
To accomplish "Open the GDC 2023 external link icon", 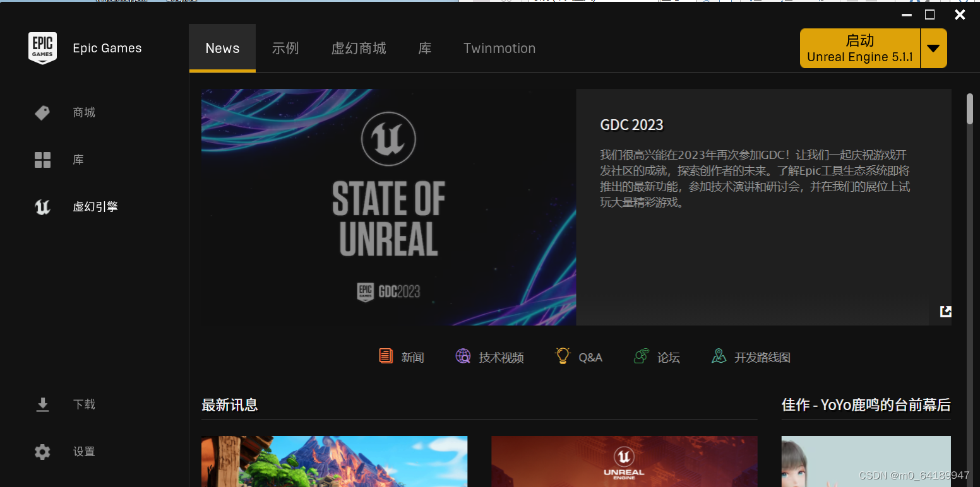I will pos(945,311).
